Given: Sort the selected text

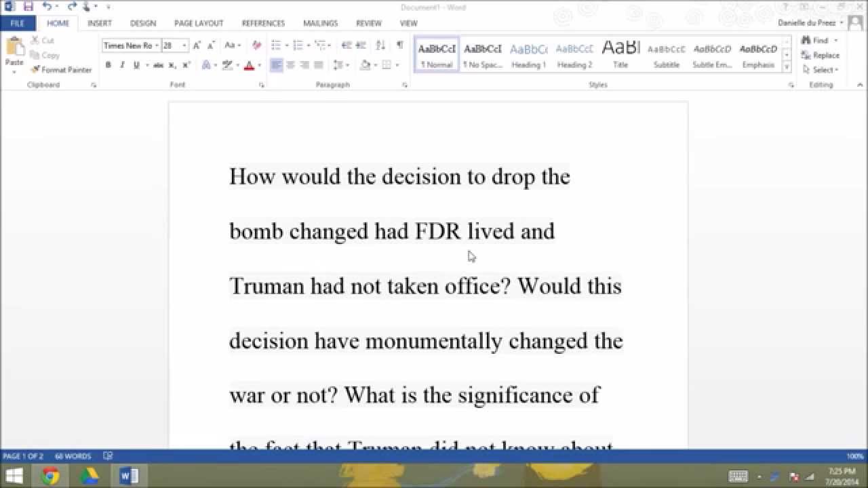Looking at the screenshot, I should click(380, 45).
